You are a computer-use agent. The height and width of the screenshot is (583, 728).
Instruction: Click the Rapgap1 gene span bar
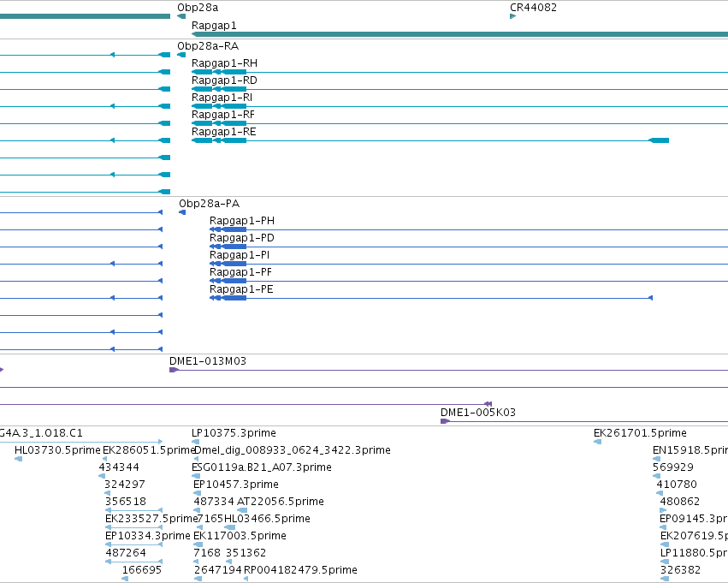[459, 34]
